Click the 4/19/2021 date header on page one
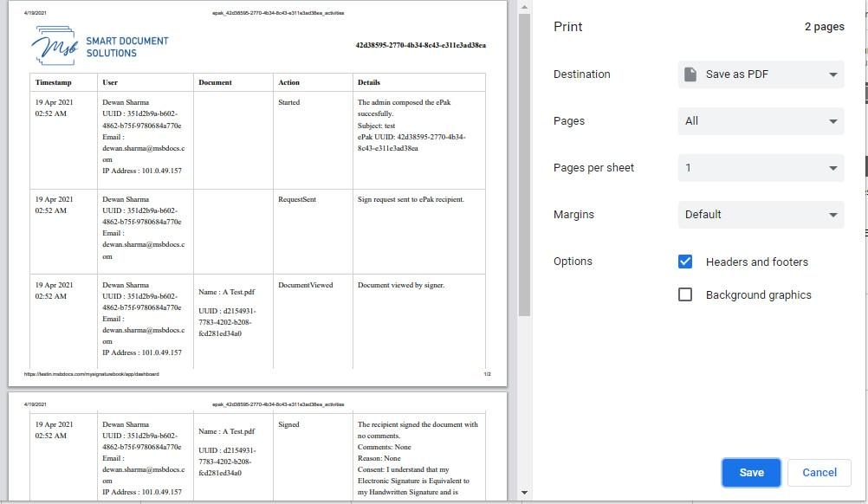The width and height of the screenshot is (868, 504). click(x=35, y=13)
